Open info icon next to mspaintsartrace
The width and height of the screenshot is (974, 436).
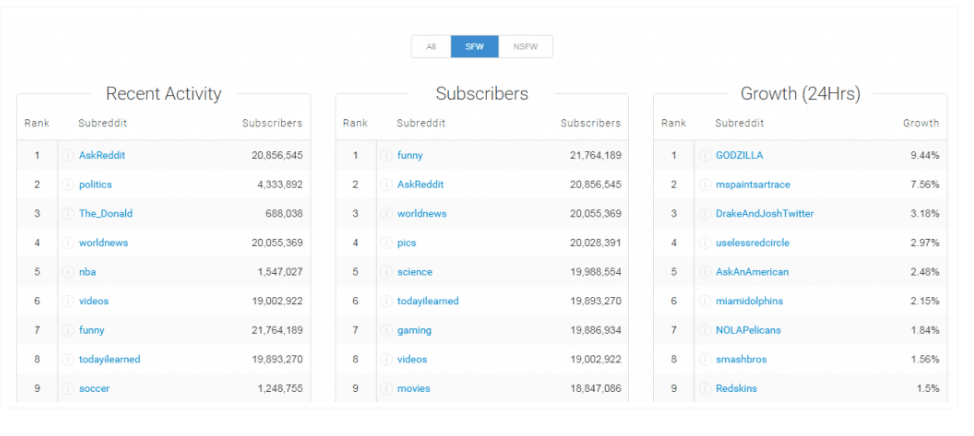(704, 184)
